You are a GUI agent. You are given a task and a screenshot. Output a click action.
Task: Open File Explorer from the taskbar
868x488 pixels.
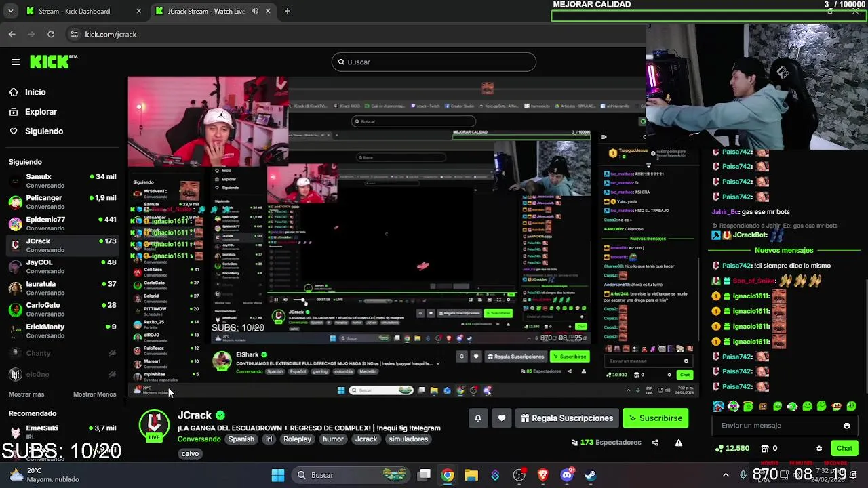coord(471,475)
